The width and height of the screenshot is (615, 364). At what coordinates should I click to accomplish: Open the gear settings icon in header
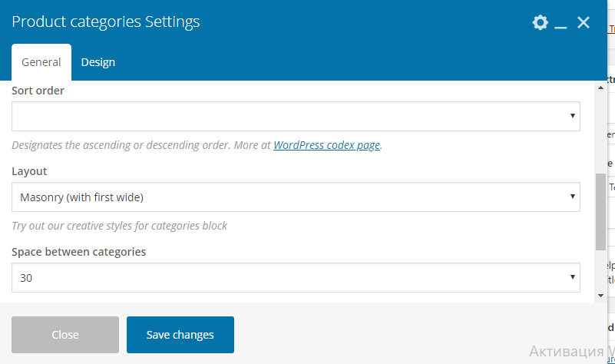(x=541, y=23)
